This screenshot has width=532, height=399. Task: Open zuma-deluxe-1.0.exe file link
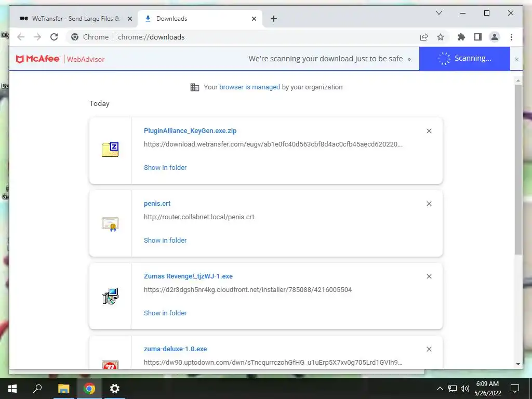176,349
